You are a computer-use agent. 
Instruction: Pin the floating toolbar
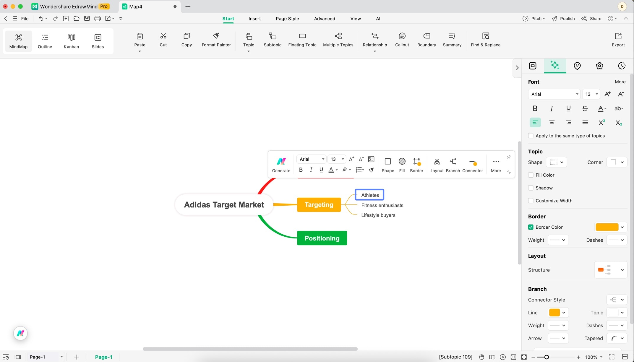pyautogui.click(x=509, y=157)
